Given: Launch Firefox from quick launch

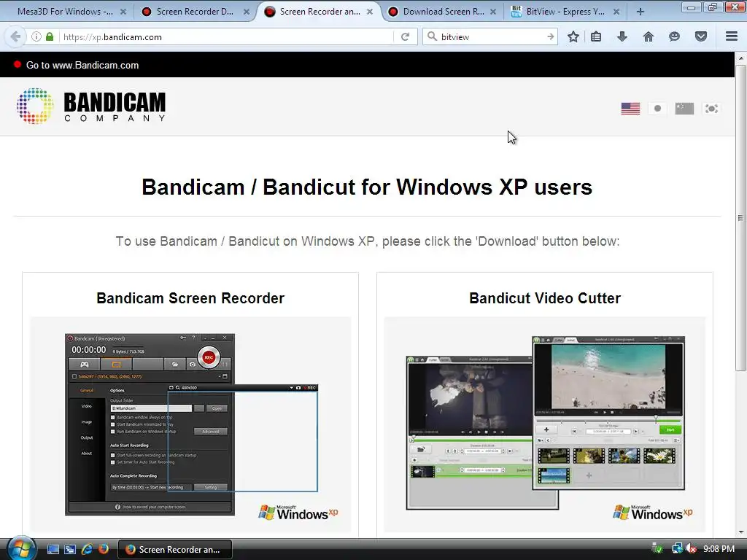Looking at the screenshot, I should (103, 550).
